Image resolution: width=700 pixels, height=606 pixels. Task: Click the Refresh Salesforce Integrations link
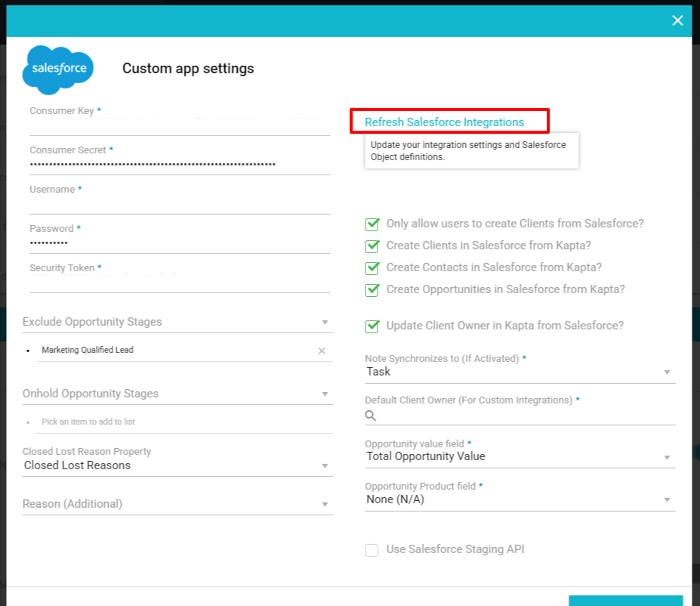pyautogui.click(x=444, y=122)
